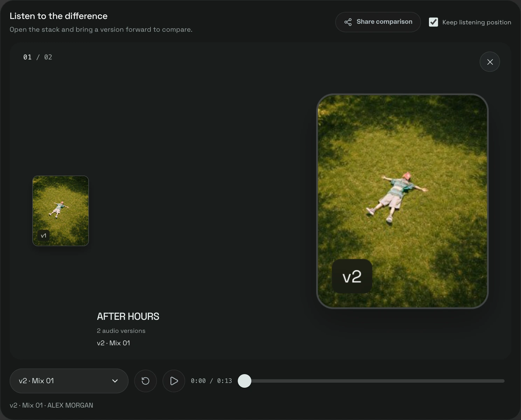
Task: Play the current mix
Action: point(174,381)
